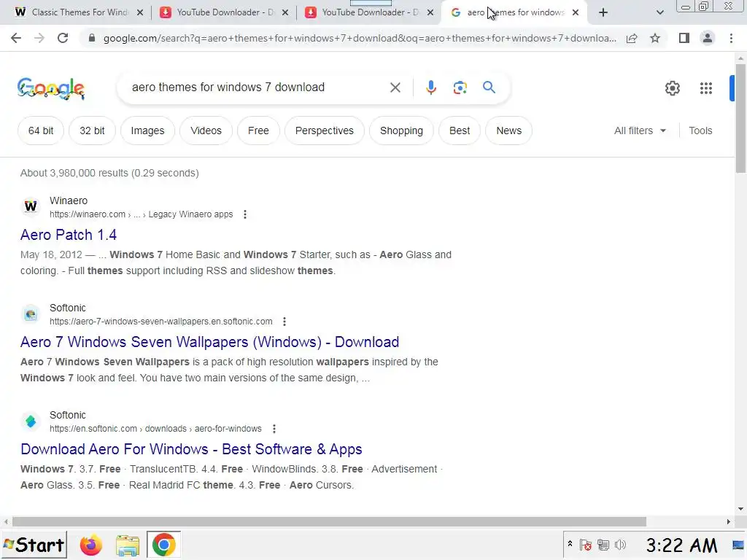747x560 pixels.
Task: Click the volume speaker tray icon
Action: pyautogui.click(x=620, y=545)
